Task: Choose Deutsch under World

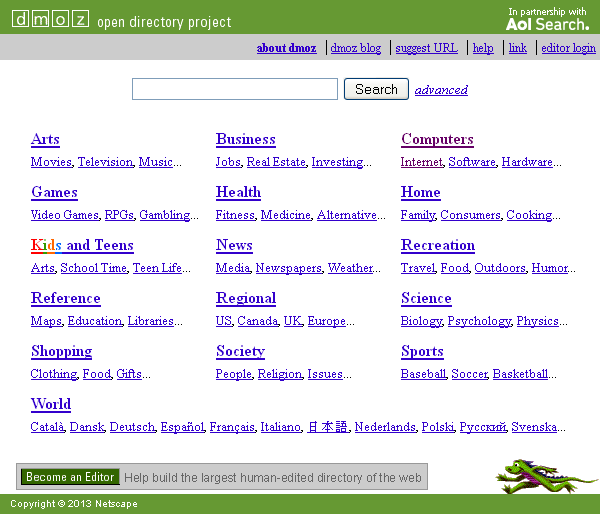Action: pyautogui.click(x=132, y=427)
